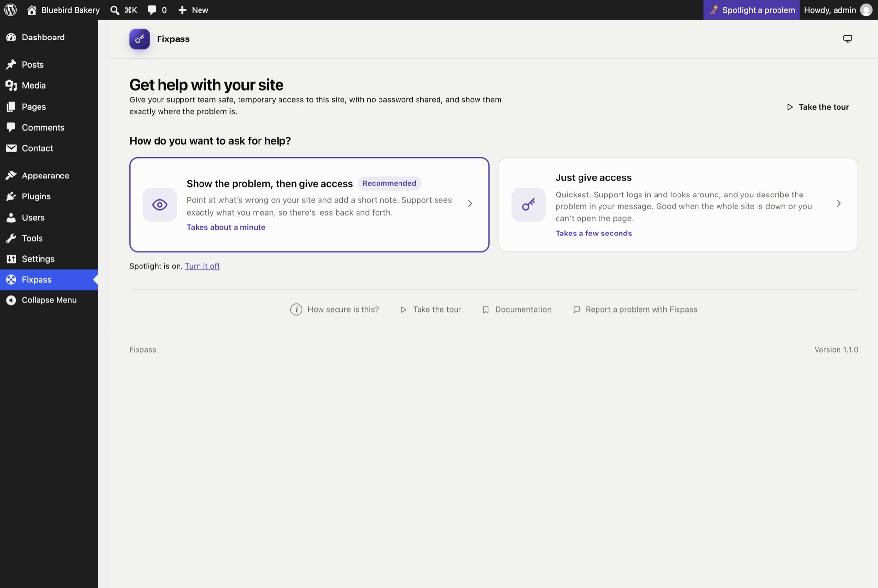Turn off Spotlight via Turn it off
Viewport: 878px width, 588px height.
(202, 266)
